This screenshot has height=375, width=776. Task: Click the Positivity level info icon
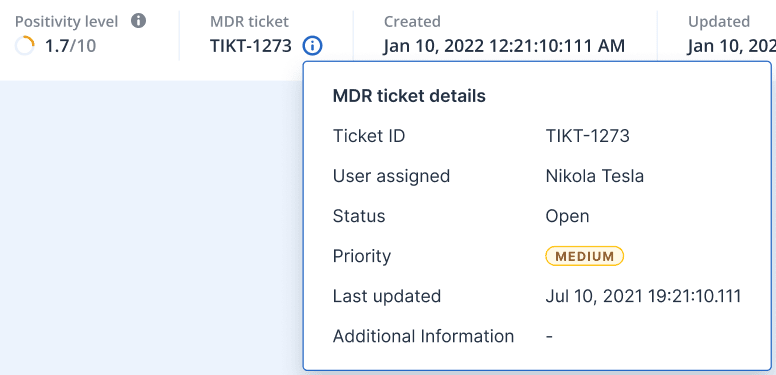139,21
